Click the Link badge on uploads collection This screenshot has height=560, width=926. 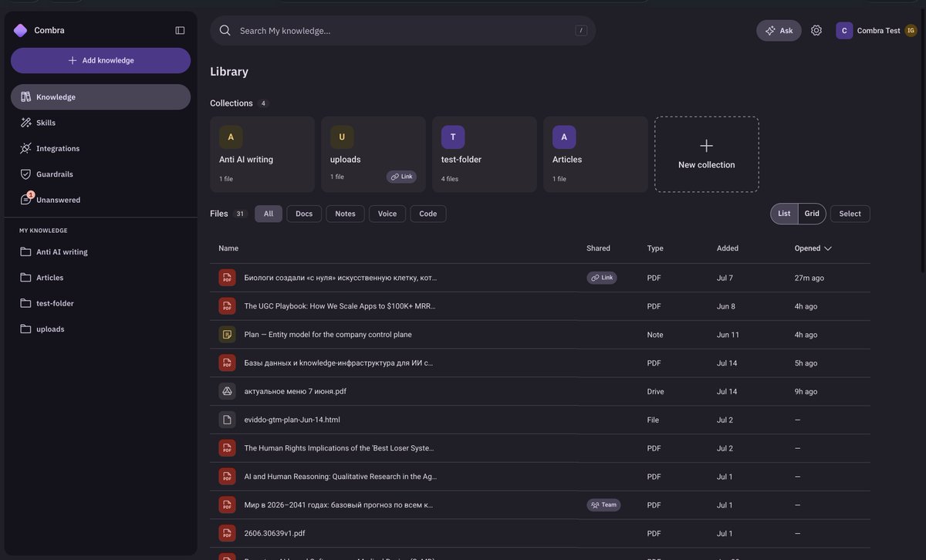[401, 177]
